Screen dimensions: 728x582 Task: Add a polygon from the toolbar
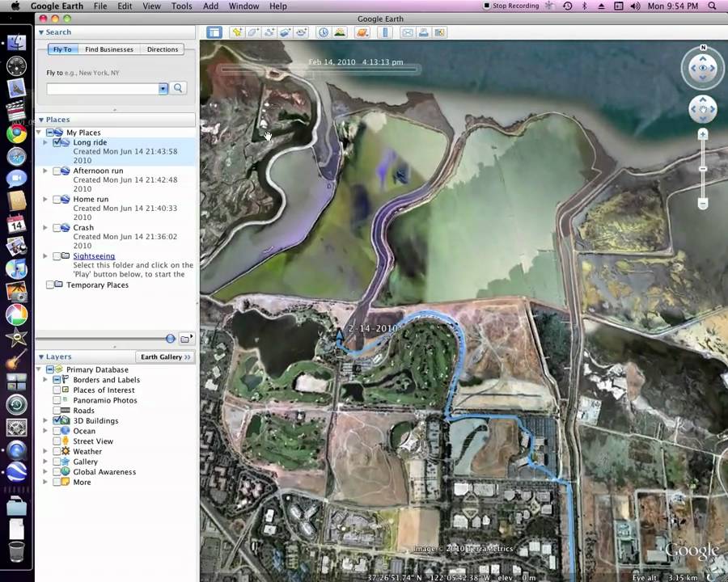[253, 32]
